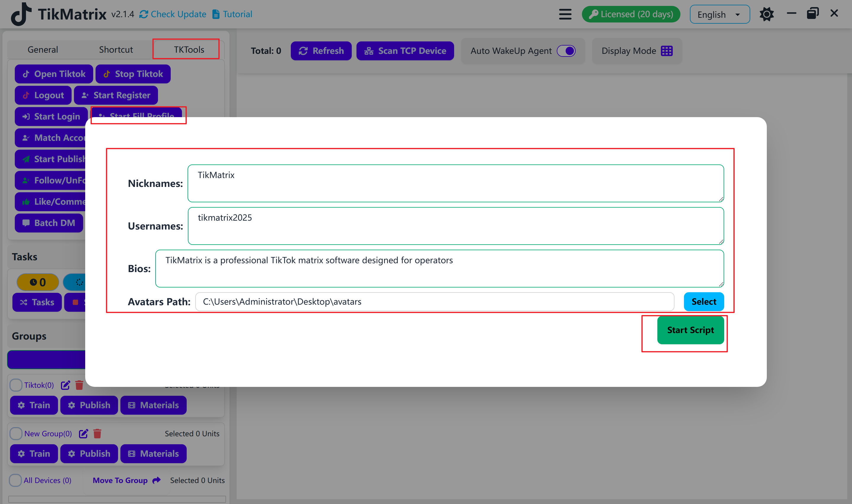Click the Start Login button

point(51,117)
